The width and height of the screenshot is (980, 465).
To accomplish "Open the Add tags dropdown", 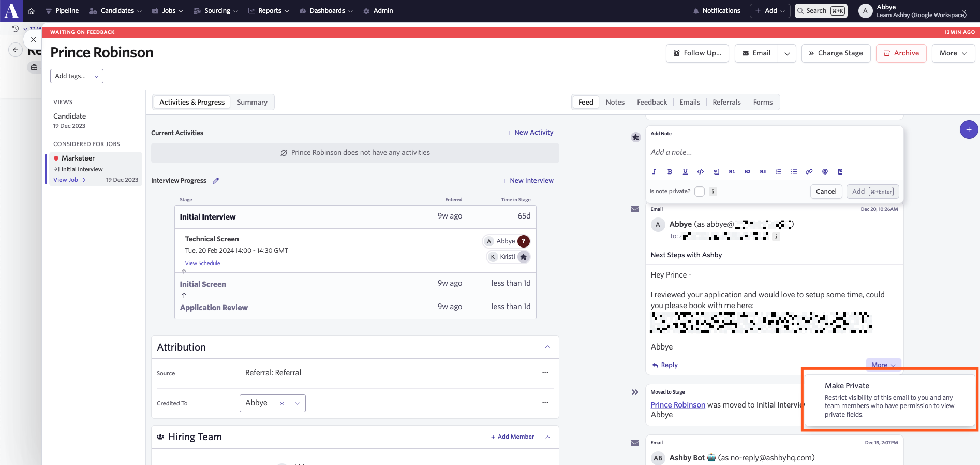I will (x=77, y=76).
